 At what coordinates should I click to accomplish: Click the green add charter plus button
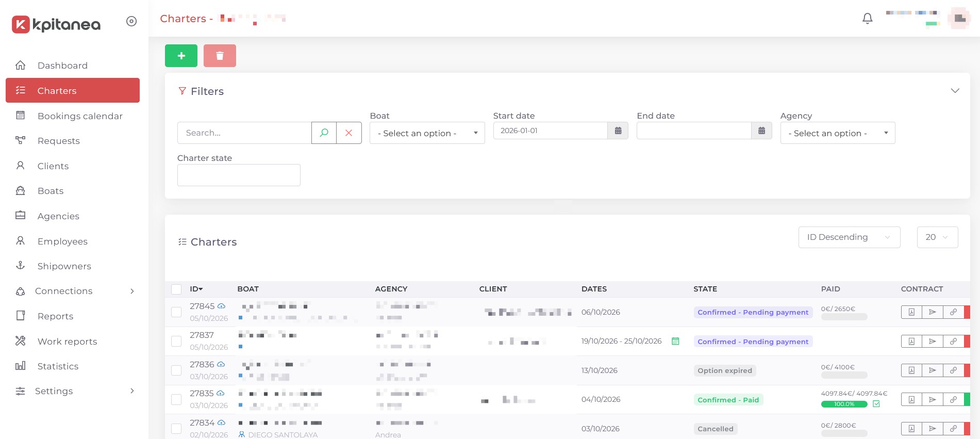click(x=181, y=56)
